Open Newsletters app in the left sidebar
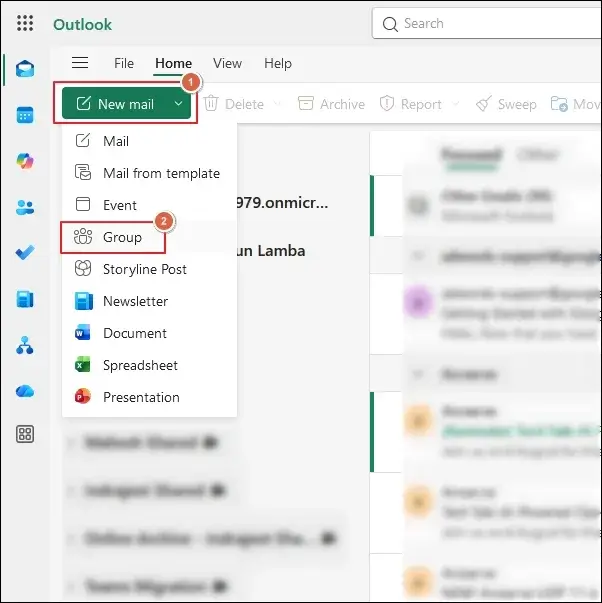Screen dimensions: 602x603 pos(25,299)
